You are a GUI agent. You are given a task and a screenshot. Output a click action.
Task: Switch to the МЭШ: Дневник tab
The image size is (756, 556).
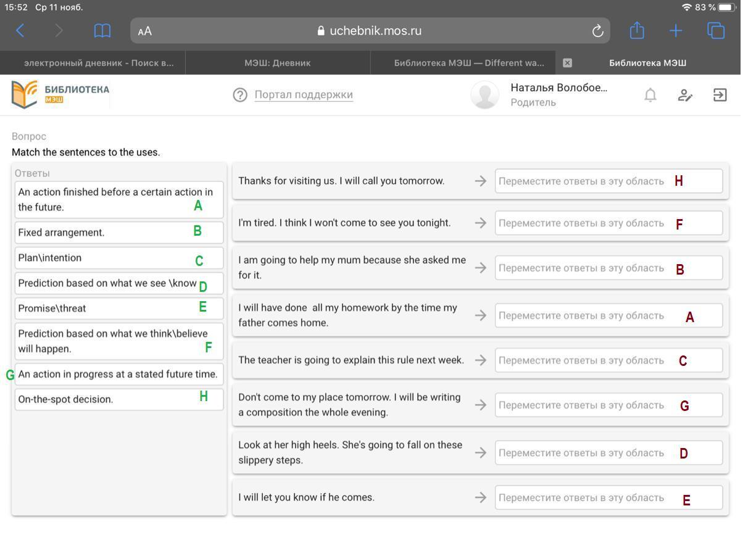(x=277, y=63)
